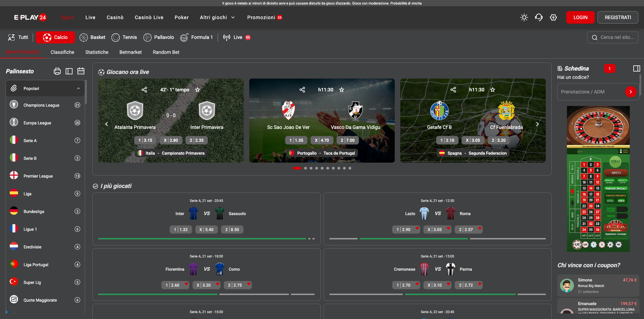Open the settings gear icon
Image resolution: width=644 pixels, height=319 pixels.
553,17
